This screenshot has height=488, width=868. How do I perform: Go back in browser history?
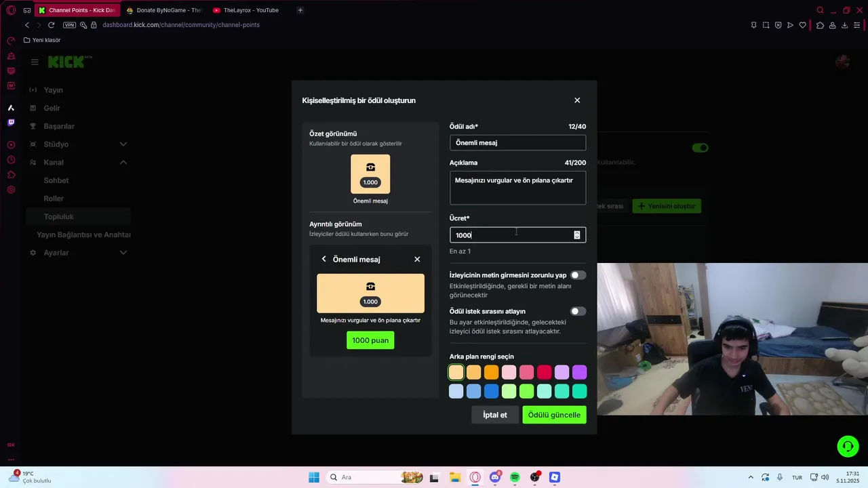point(27,25)
